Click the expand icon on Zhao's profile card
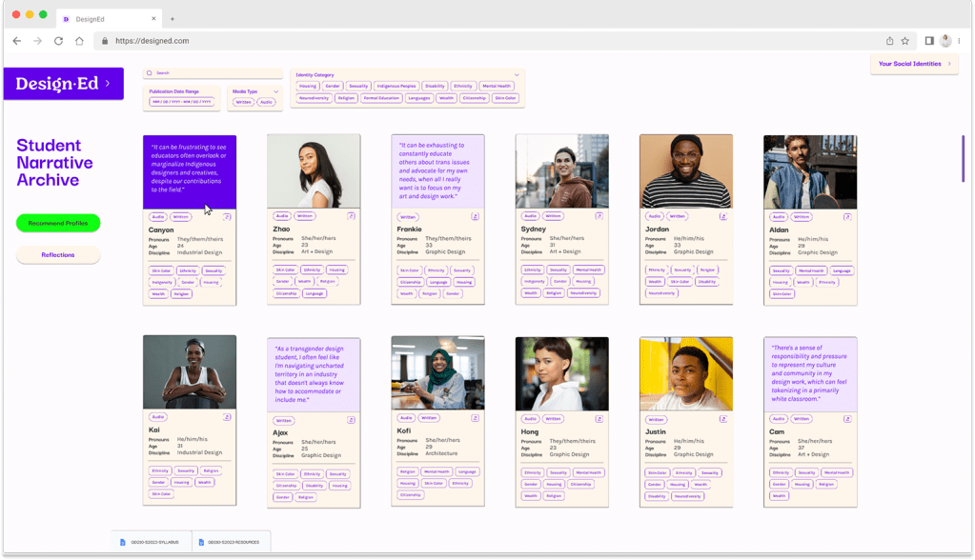The width and height of the screenshot is (975, 560). pos(351,216)
